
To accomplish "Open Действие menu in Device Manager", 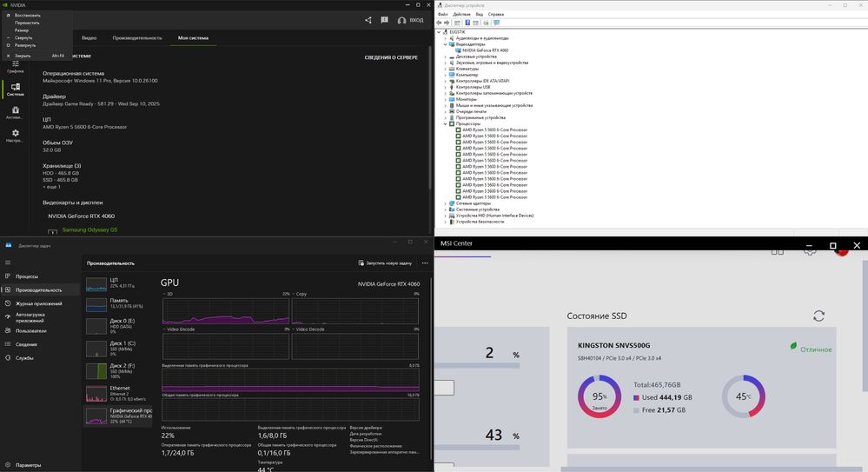I will [x=461, y=15].
